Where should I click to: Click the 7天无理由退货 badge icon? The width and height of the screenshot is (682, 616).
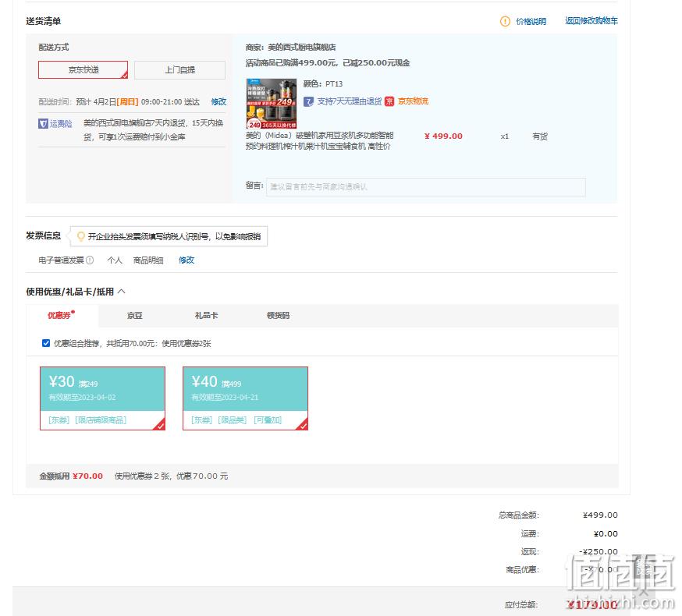308,101
